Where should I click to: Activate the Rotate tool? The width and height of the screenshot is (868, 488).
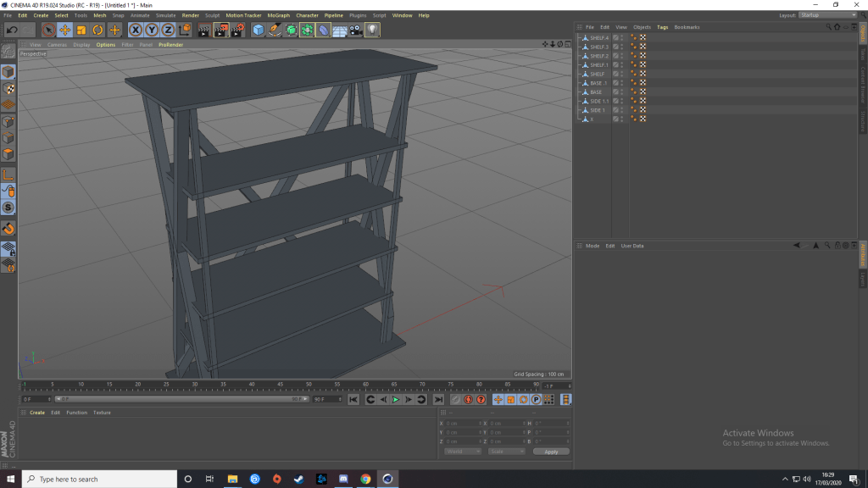98,30
